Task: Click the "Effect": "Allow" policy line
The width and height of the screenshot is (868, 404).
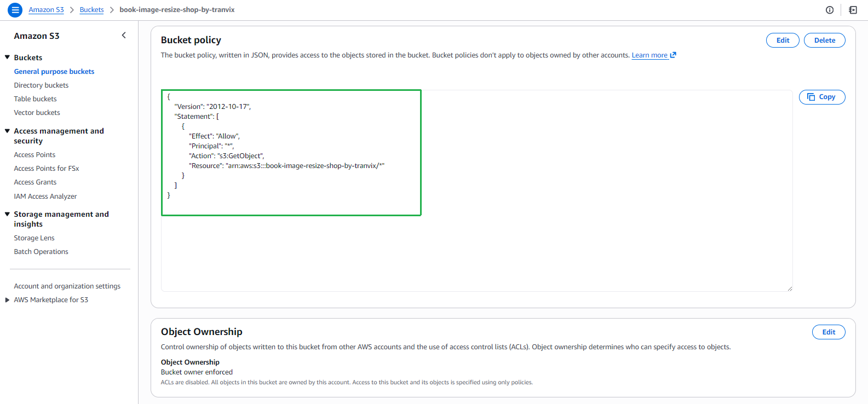Action: coord(215,136)
